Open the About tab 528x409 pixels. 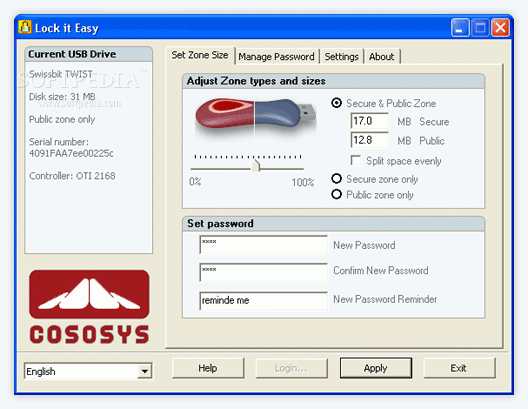coord(382,57)
